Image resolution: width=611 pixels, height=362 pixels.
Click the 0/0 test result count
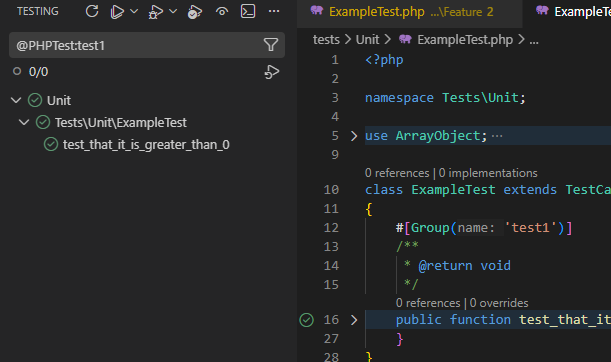[x=38, y=72]
